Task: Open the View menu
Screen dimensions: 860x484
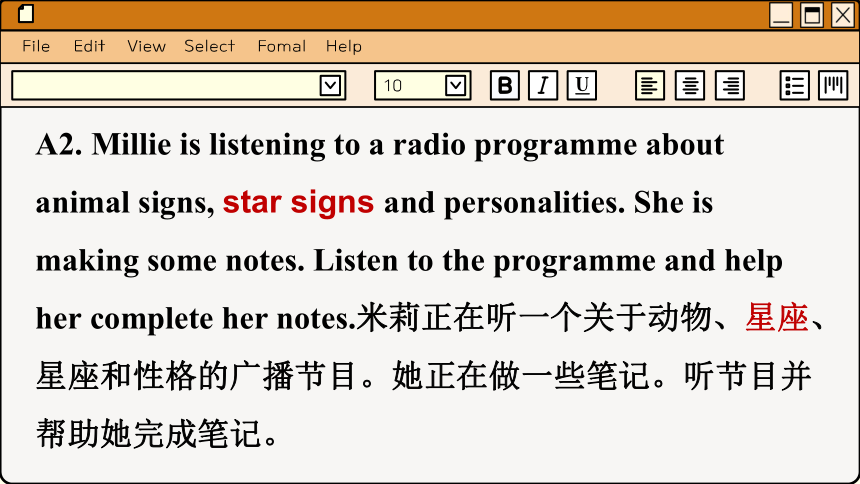Action: pyautogui.click(x=146, y=46)
